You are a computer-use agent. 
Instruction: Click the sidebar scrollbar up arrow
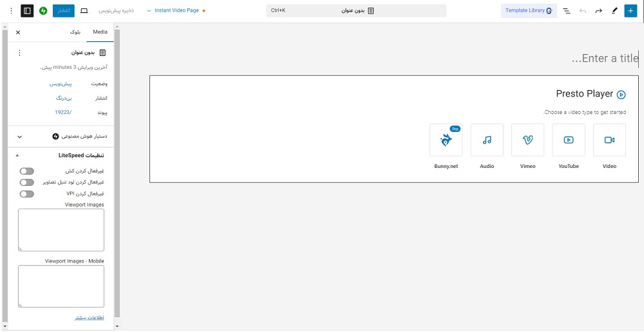tap(117, 27)
